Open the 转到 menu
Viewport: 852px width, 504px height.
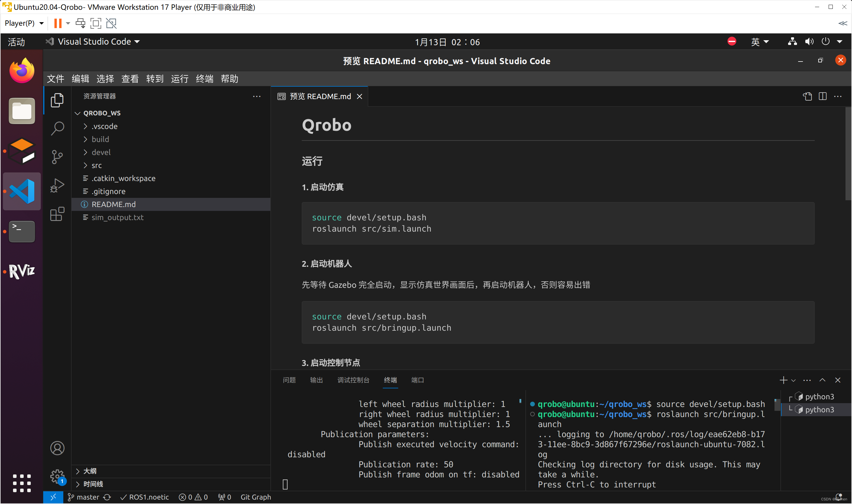pyautogui.click(x=155, y=79)
